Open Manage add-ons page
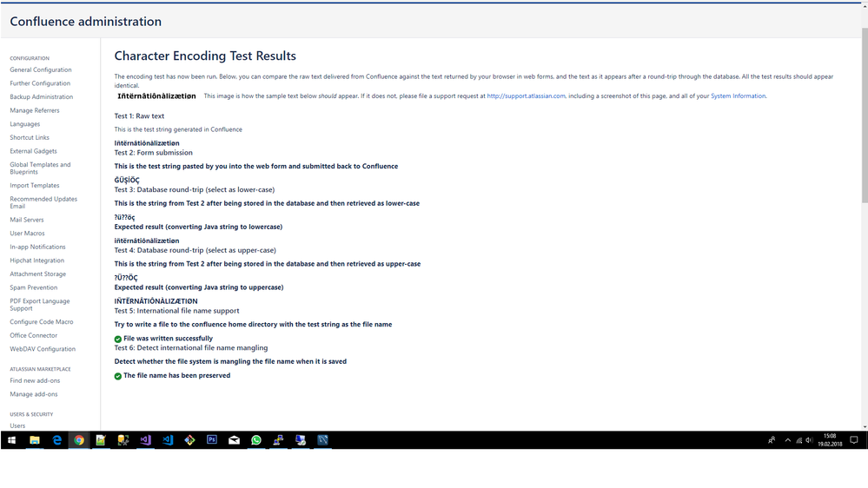The image size is (868, 488). [33, 394]
